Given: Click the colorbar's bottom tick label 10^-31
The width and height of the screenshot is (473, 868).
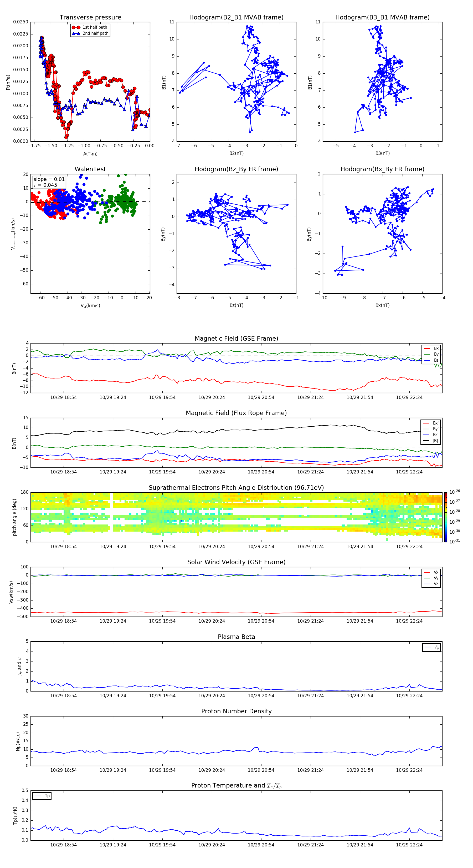Looking at the screenshot, I should pyautogui.click(x=455, y=542).
